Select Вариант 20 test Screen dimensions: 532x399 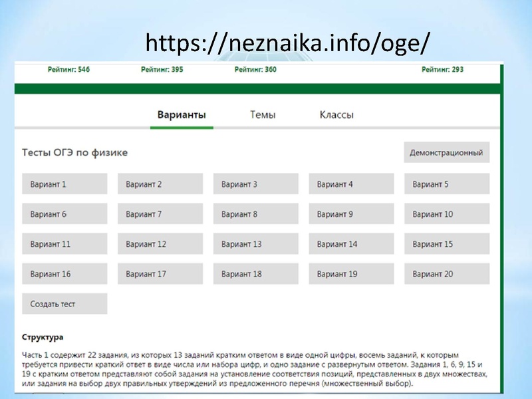pyautogui.click(x=447, y=274)
